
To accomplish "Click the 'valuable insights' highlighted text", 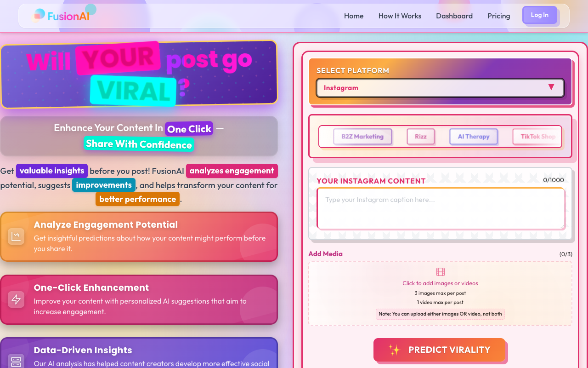I will click(x=52, y=171).
